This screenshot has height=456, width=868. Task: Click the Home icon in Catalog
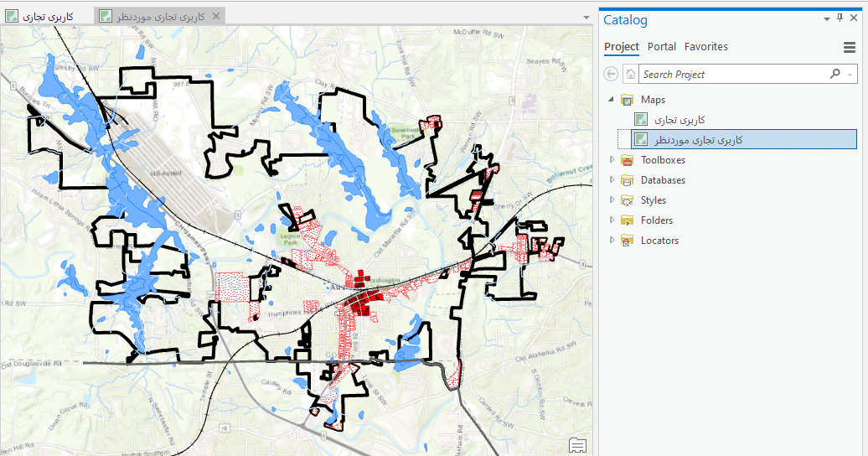[630, 75]
